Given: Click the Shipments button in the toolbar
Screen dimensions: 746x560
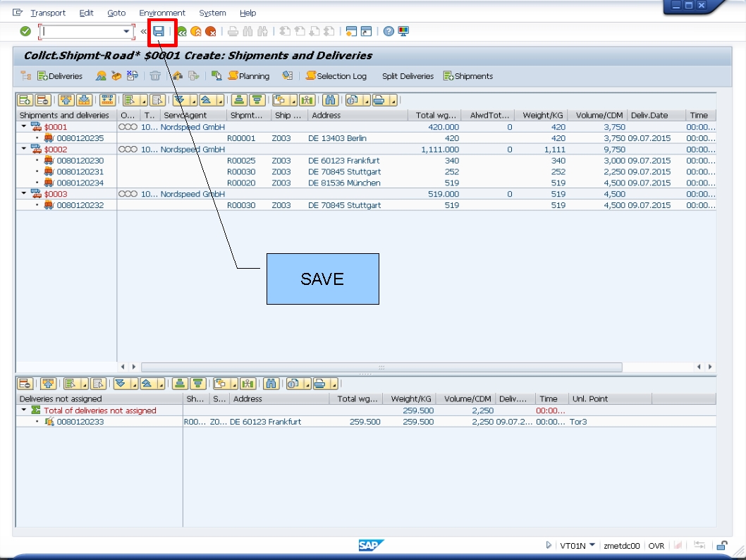Looking at the screenshot, I should pos(467,75).
